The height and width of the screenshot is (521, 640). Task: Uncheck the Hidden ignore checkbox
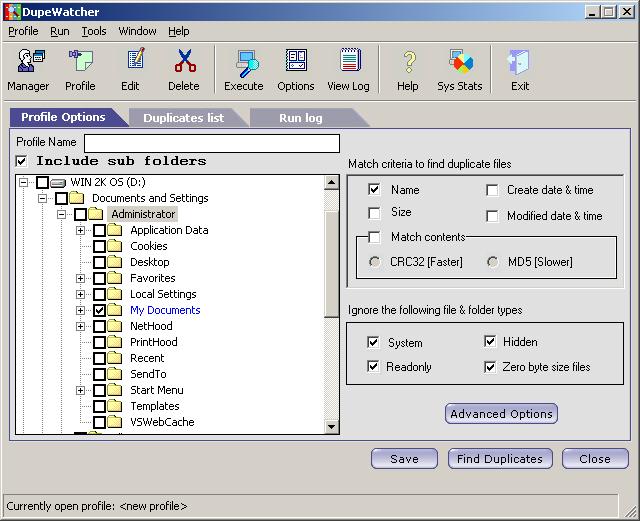(490, 341)
